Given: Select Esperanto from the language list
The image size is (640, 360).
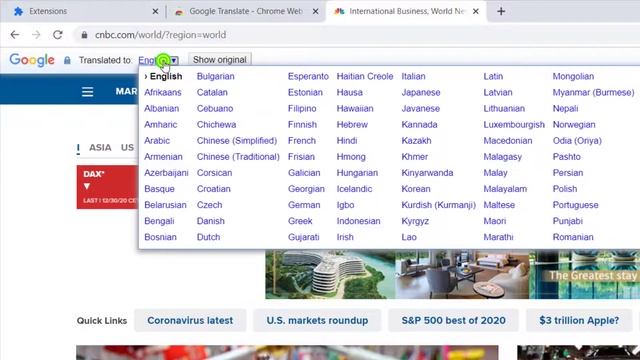Looking at the screenshot, I should 308,76.
